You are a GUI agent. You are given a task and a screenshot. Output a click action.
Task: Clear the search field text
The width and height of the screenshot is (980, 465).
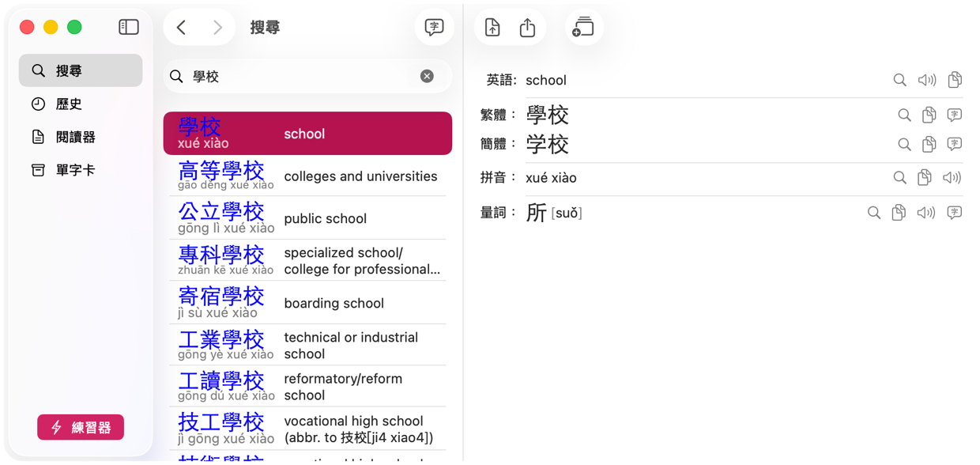[x=427, y=76]
